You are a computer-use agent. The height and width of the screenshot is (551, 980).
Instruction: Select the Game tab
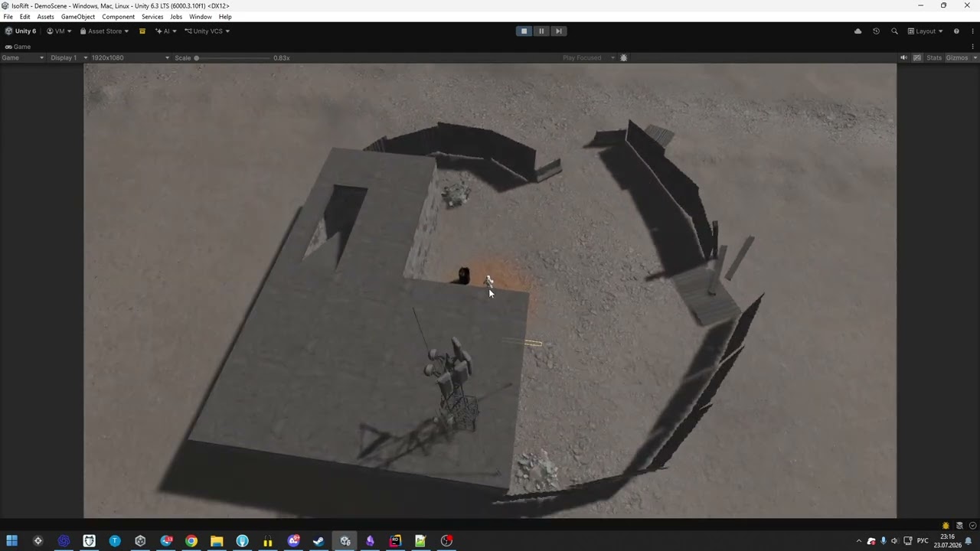pos(18,47)
